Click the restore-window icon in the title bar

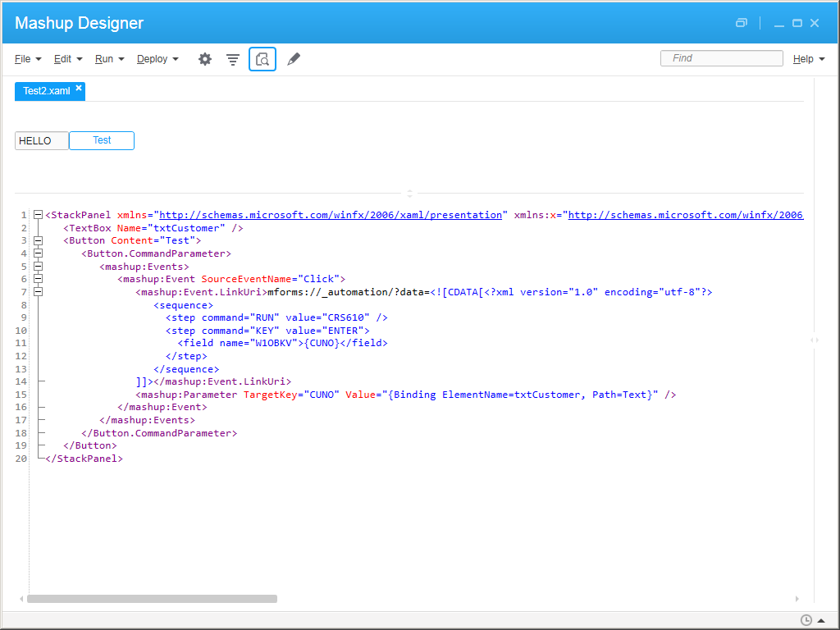point(742,23)
